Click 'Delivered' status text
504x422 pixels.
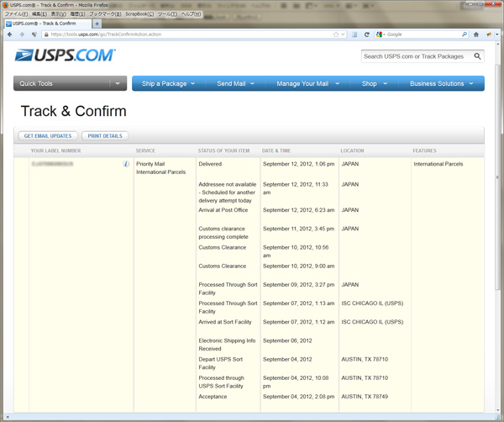click(210, 164)
